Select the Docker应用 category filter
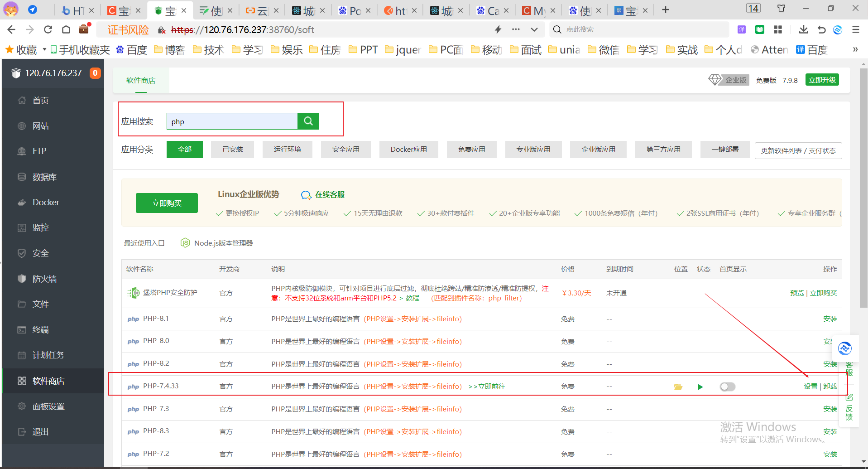868x469 pixels. (408, 149)
